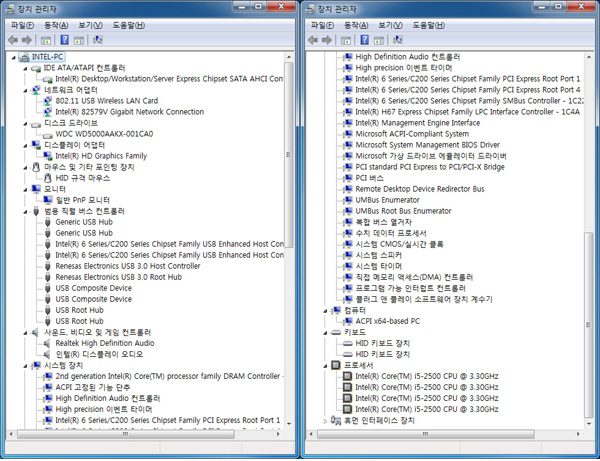Screen dimensions: 600x461
Task: Click Back arrow in left window toolbar
Action: pos(13,40)
